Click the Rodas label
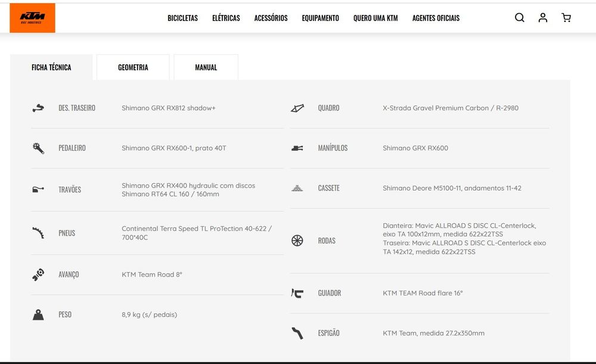 pos(327,241)
